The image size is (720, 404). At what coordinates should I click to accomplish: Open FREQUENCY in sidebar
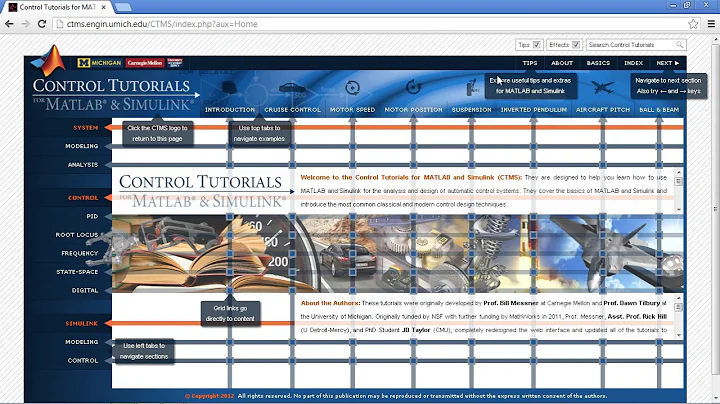click(79, 253)
